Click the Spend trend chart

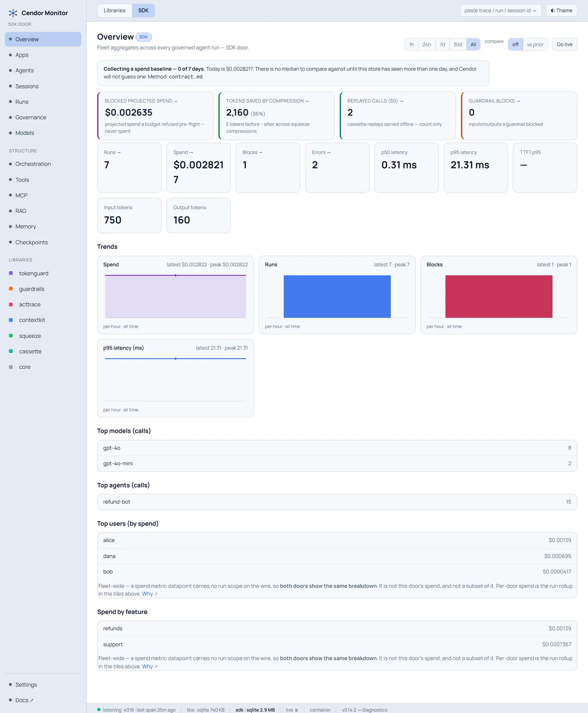[176, 295]
